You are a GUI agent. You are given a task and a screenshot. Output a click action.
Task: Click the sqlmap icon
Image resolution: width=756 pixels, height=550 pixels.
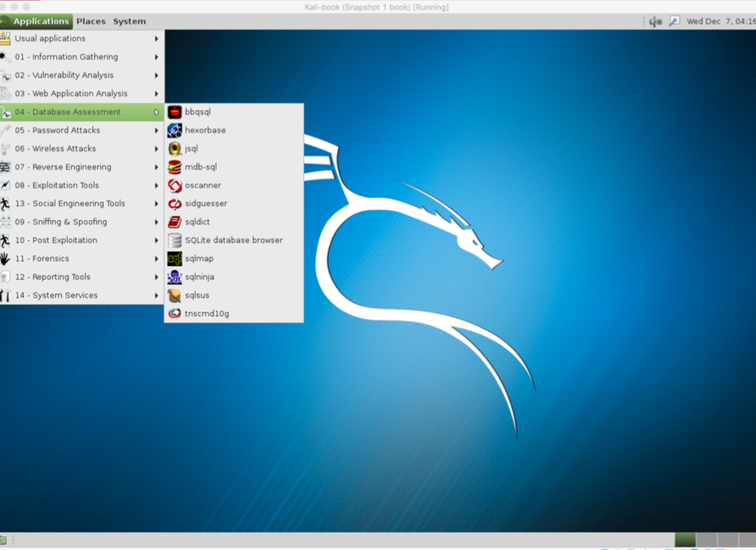point(174,258)
